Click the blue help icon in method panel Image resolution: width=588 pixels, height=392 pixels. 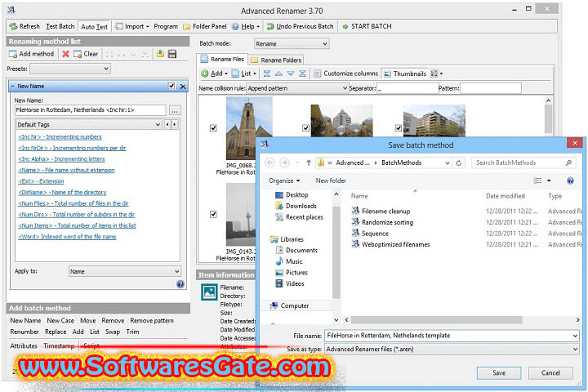coord(180,284)
